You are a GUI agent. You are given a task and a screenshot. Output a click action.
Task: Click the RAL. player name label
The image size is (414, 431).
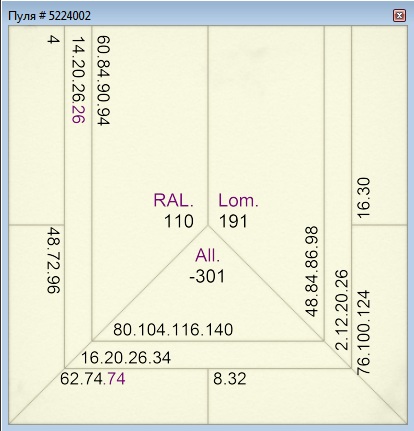(173, 200)
